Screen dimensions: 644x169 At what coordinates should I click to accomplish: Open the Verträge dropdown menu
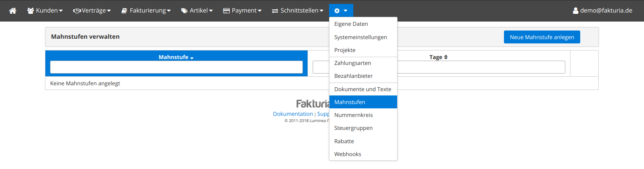click(x=92, y=11)
